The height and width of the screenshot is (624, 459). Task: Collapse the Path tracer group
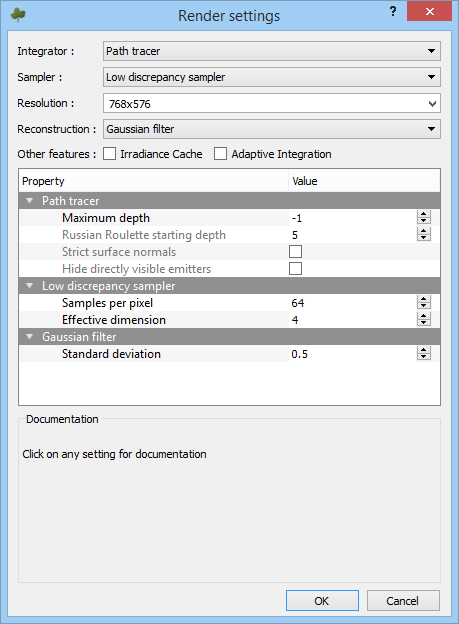(x=29, y=201)
